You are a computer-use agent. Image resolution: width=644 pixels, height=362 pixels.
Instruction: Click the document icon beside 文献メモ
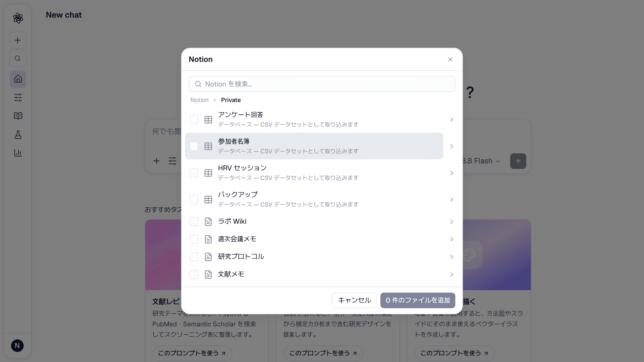(x=208, y=275)
